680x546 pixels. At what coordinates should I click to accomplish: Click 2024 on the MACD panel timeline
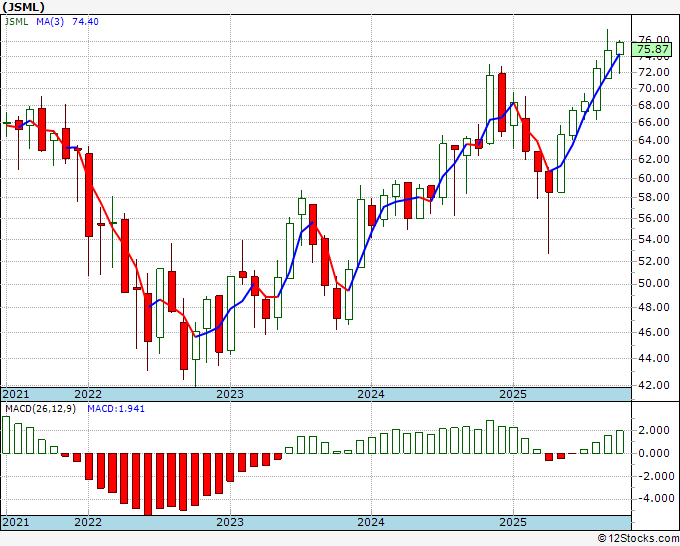click(371, 522)
